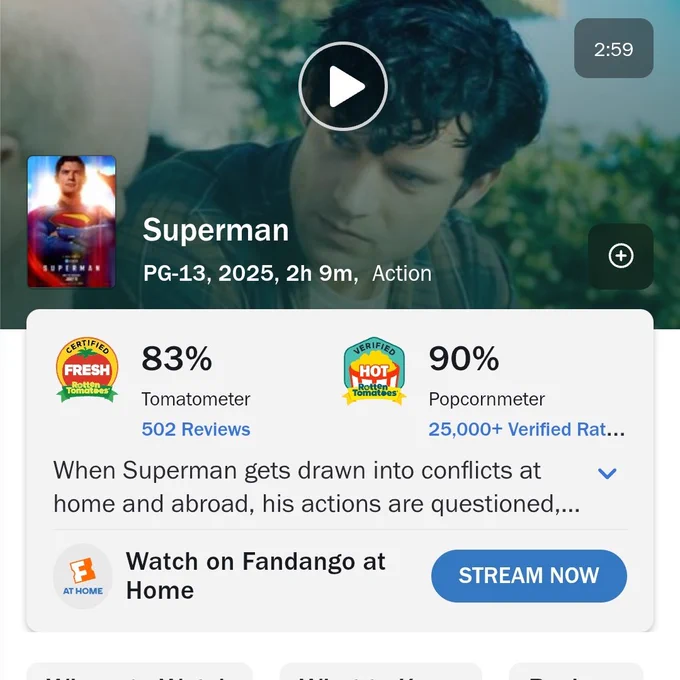Play the Superman trailer
Image resolution: width=680 pixels, height=680 pixels.
[x=343, y=86]
